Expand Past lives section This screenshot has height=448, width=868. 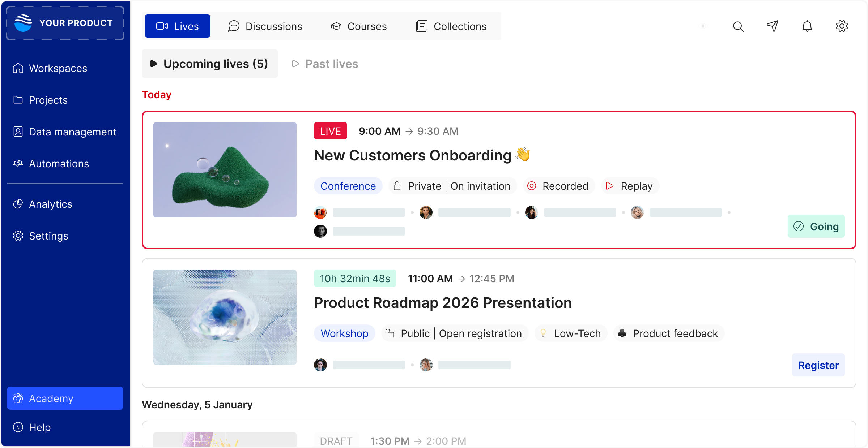coord(325,64)
